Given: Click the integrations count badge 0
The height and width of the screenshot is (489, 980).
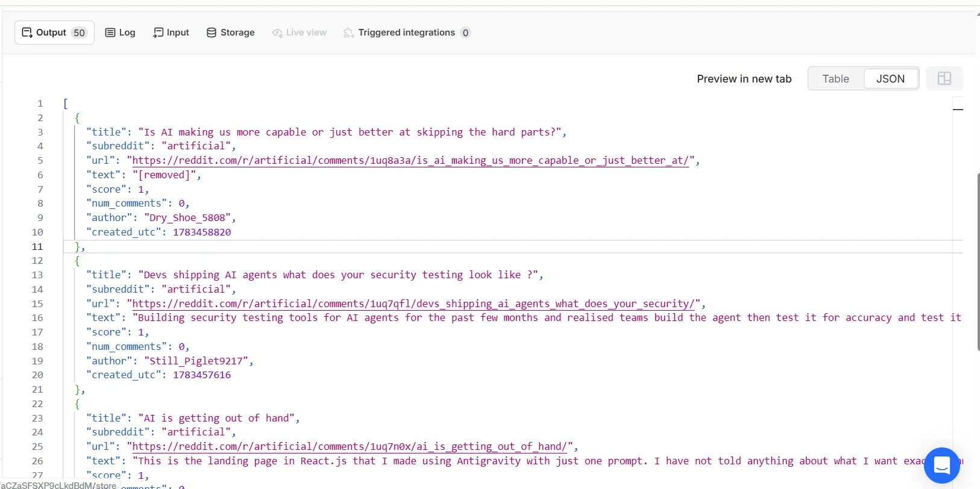Looking at the screenshot, I should click(x=465, y=33).
